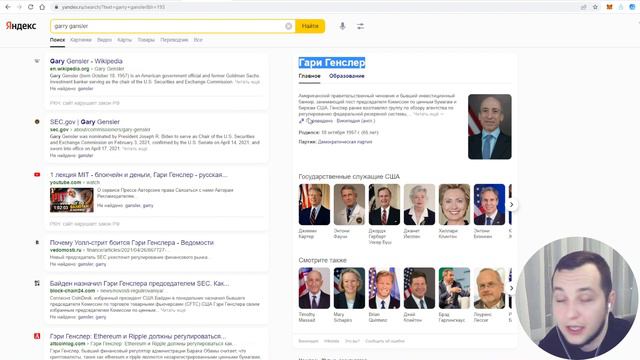Open the George Herbert Walker Bush thumbnail
This screenshot has height=360, width=640.
tap(384, 204)
